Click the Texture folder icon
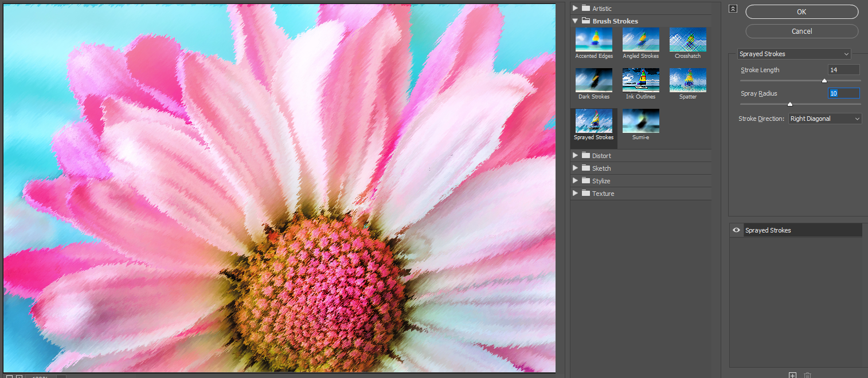This screenshot has height=378, width=868. coord(586,194)
